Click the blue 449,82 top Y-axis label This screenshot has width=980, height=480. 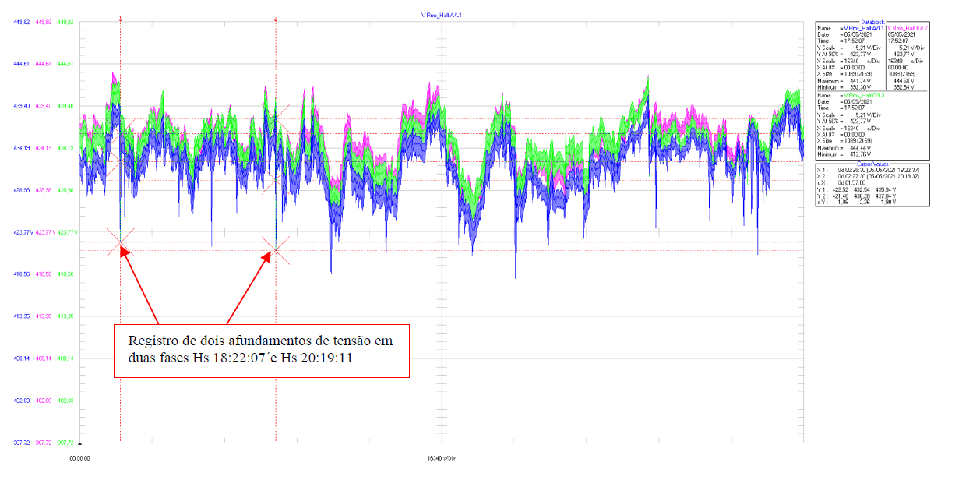21,22
